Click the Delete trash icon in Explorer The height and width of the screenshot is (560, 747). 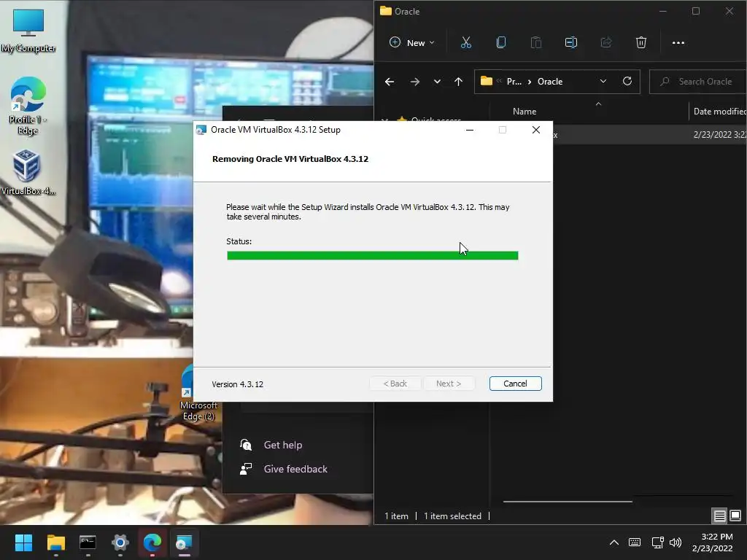(641, 43)
